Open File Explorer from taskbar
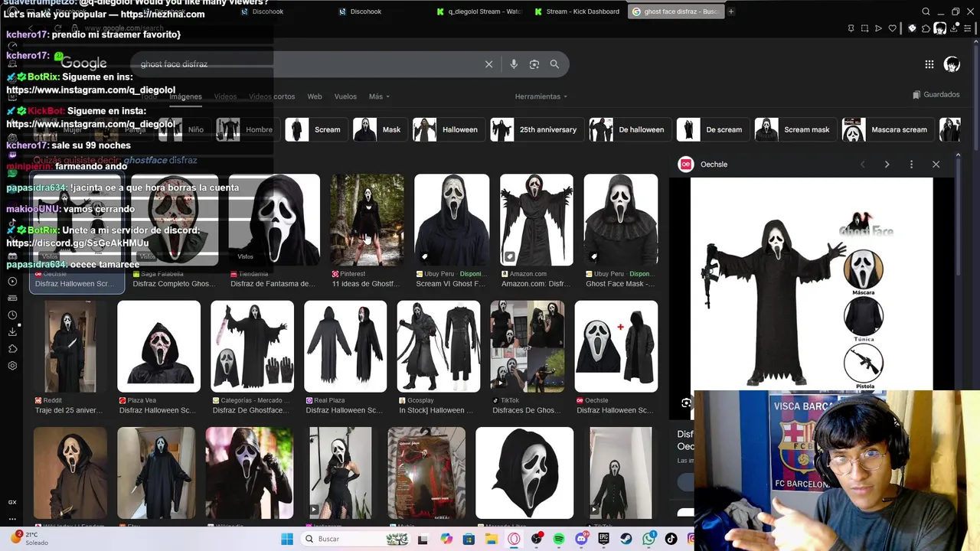Viewport: 980px width, 551px height. tap(491, 539)
